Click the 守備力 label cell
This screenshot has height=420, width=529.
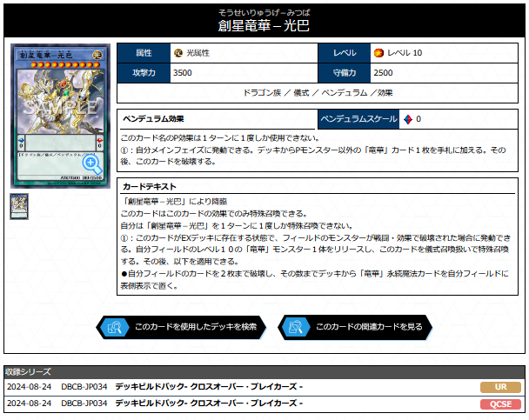pyautogui.click(x=345, y=73)
